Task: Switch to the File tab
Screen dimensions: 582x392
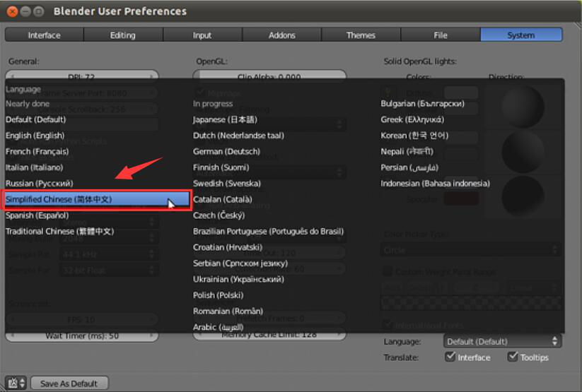Action: coord(441,35)
